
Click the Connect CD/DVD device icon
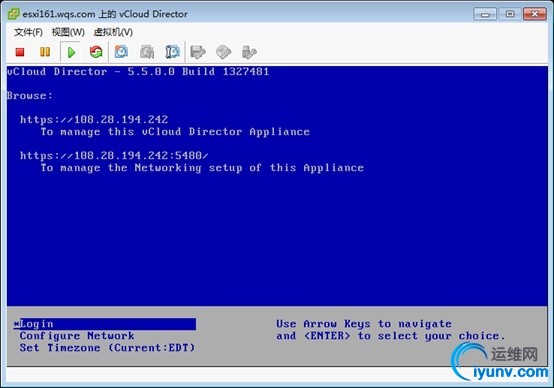223,52
